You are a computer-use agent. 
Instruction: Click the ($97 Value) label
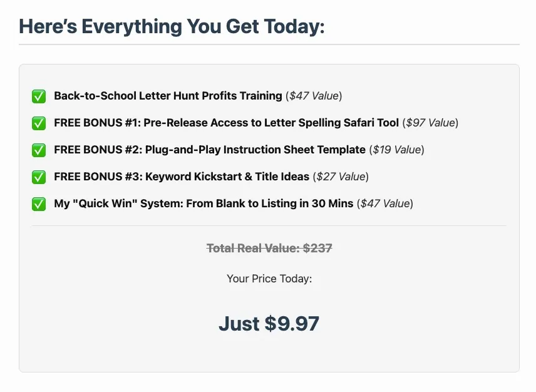(x=430, y=123)
